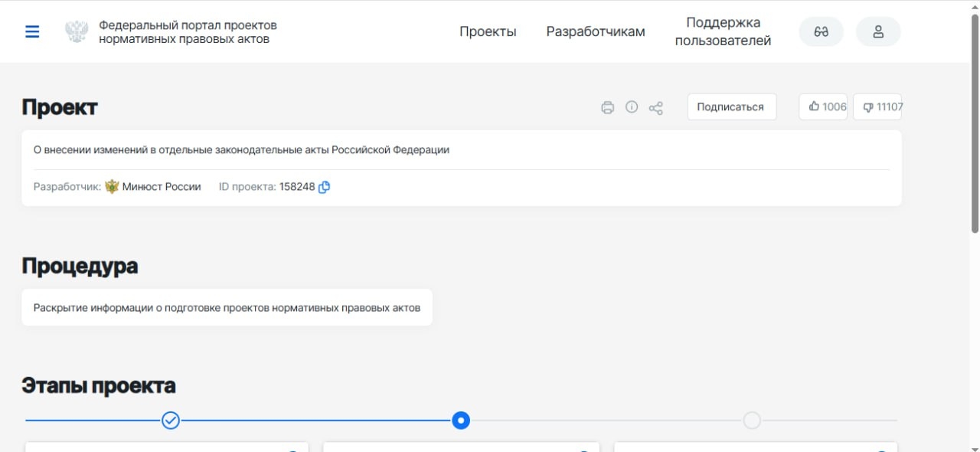The height and width of the screenshot is (452, 980).
Task: Click the Этапы проекта heading
Action: (x=99, y=385)
